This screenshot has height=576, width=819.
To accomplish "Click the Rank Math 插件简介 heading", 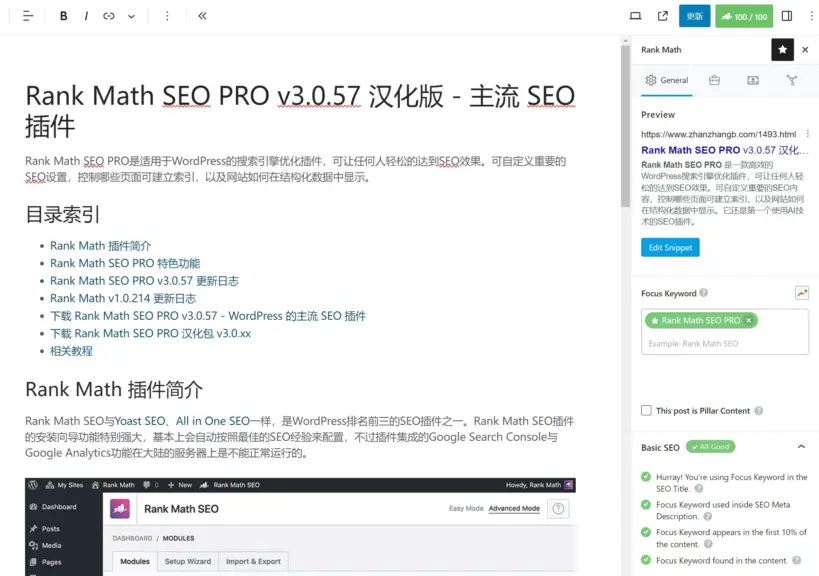I will pos(114,390).
